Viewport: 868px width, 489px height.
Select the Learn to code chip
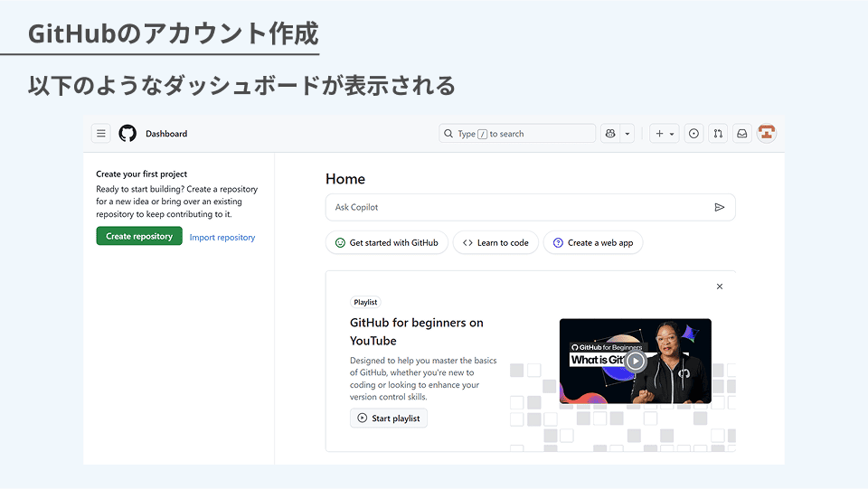[x=495, y=242]
